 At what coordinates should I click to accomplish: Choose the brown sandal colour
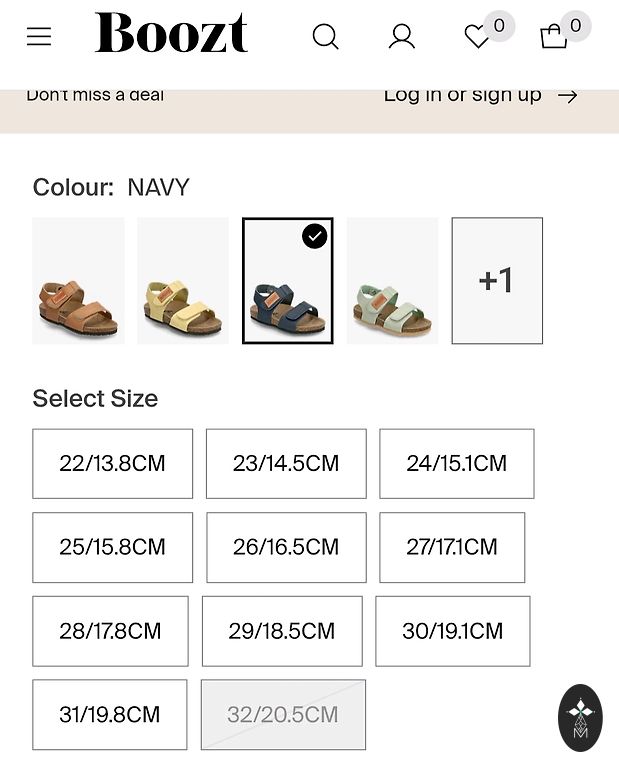pos(78,281)
